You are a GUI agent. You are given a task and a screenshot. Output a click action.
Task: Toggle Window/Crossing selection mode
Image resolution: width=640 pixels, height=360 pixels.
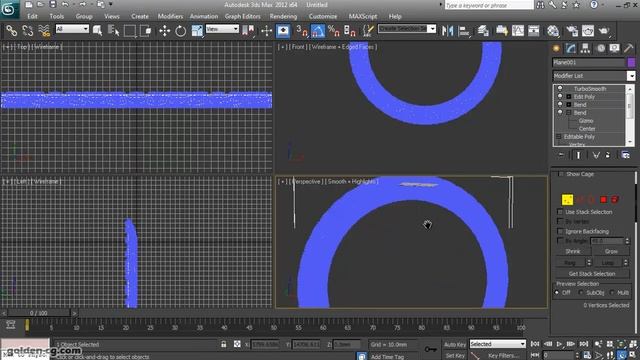pyautogui.click(x=146, y=31)
